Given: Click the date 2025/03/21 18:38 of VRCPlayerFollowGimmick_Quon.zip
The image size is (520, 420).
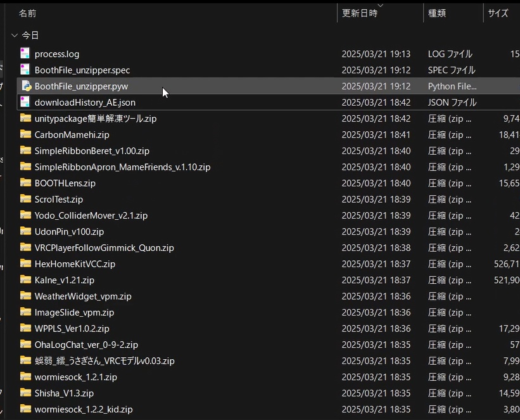Looking at the screenshot, I should (376, 248).
